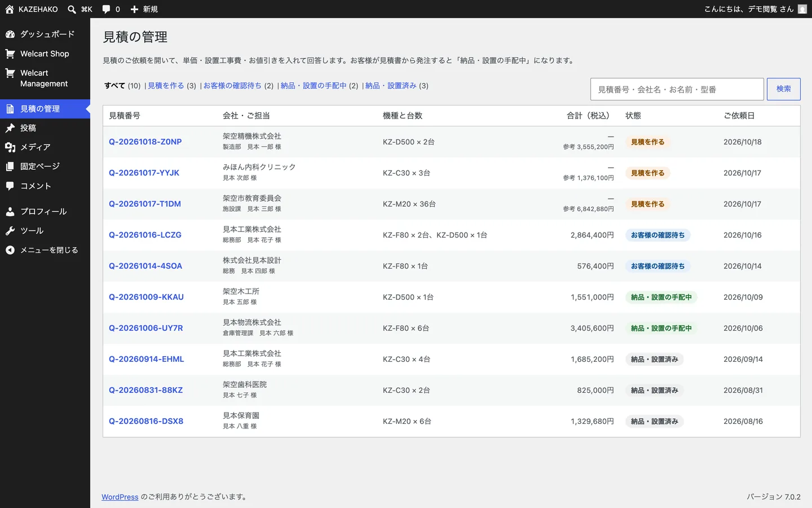Screen dimensions: 812x508
Task: Click the Welcart Management cart icon
Action: [10, 73]
